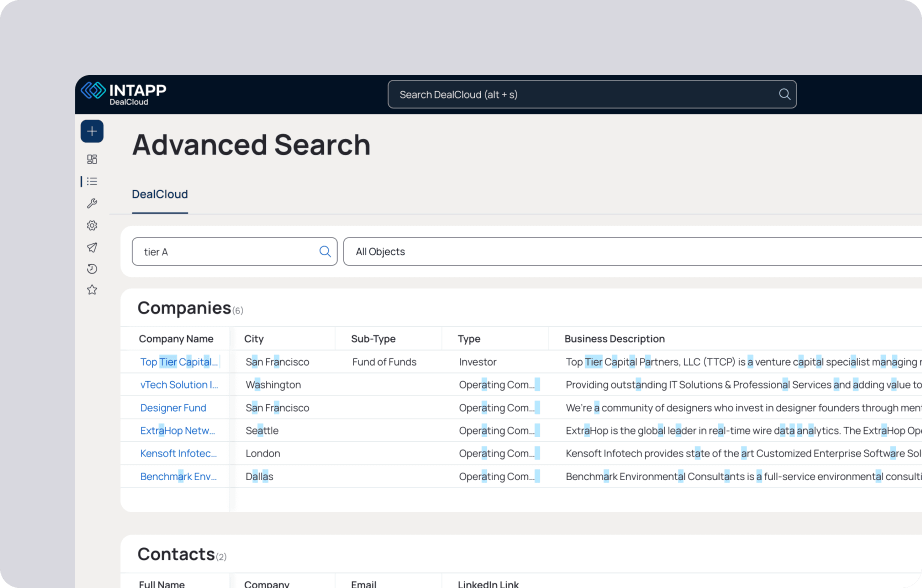Sort by the Type column header
The image size is (922, 588).
pos(469,339)
